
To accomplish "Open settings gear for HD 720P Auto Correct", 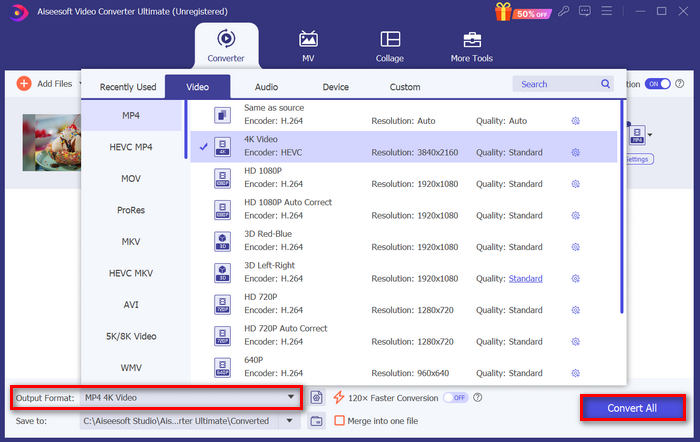I will (575, 342).
